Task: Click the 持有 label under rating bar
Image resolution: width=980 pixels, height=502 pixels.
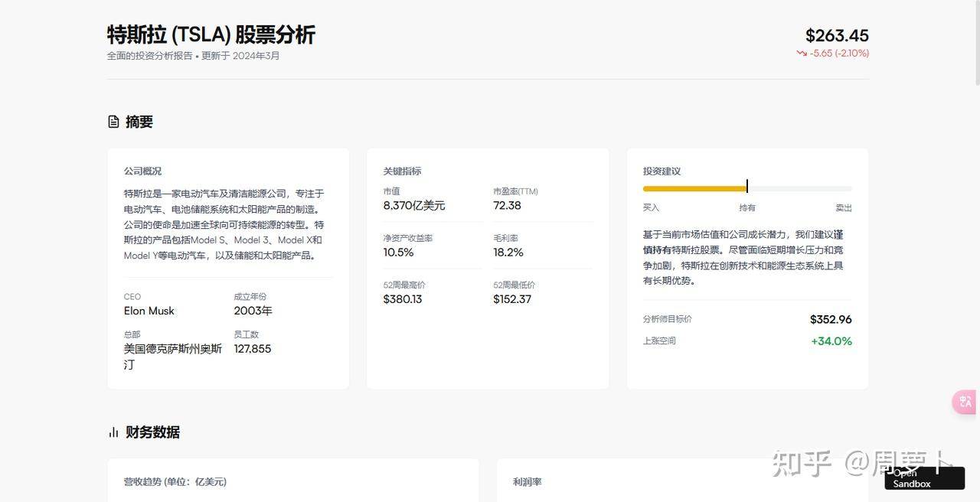Action: 747,208
